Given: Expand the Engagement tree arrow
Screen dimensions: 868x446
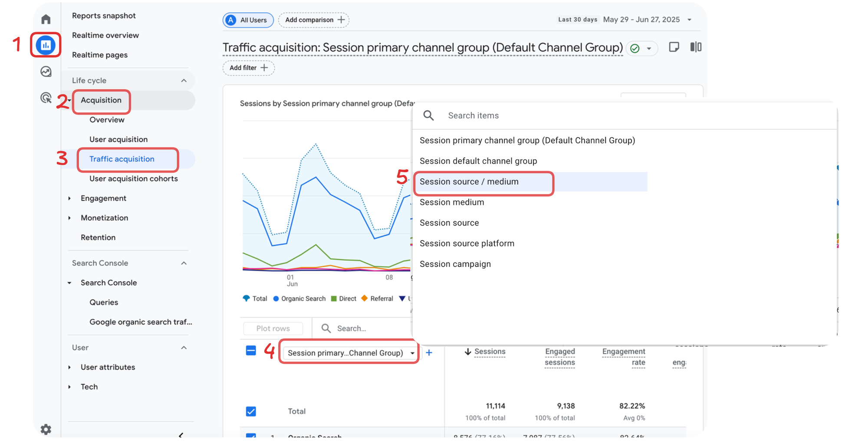Looking at the screenshot, I should coord(69,198).
